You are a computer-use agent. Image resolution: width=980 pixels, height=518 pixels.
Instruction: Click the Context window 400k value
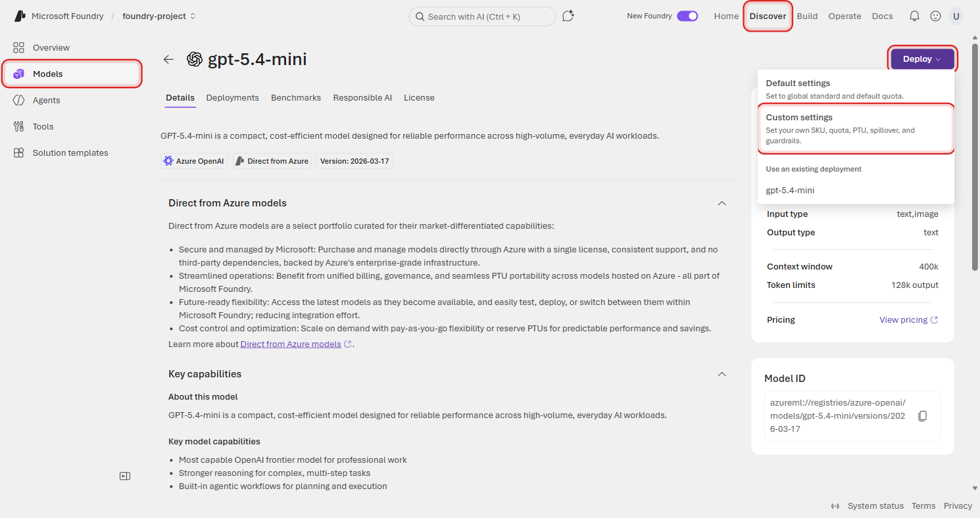[x=928, y=267]
